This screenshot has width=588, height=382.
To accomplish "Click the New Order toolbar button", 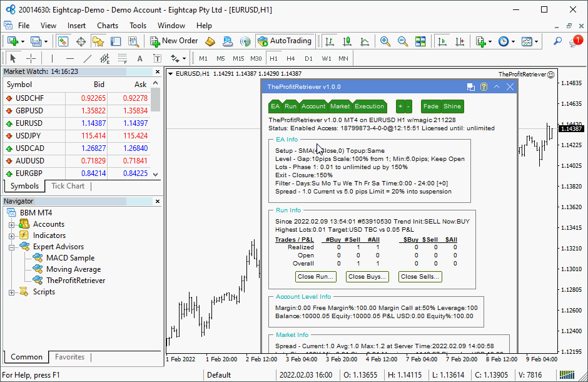I will [x=175, y=41].
